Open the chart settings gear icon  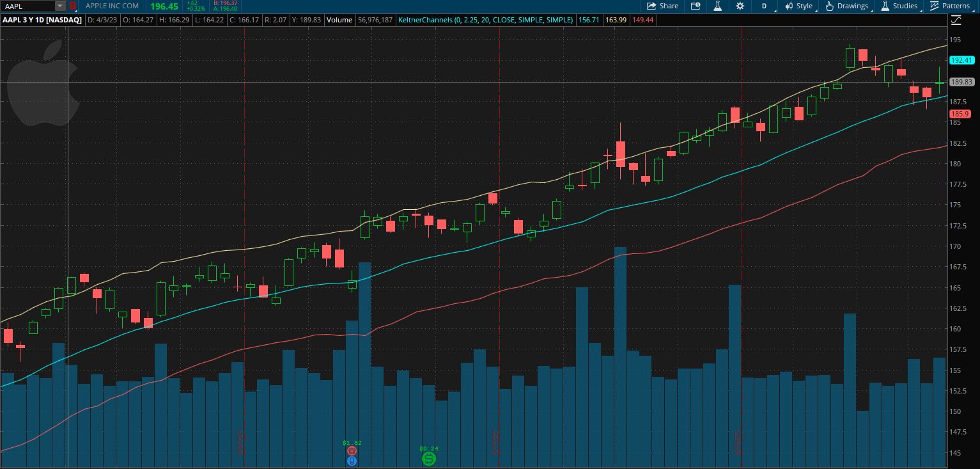tap(740, 6)
